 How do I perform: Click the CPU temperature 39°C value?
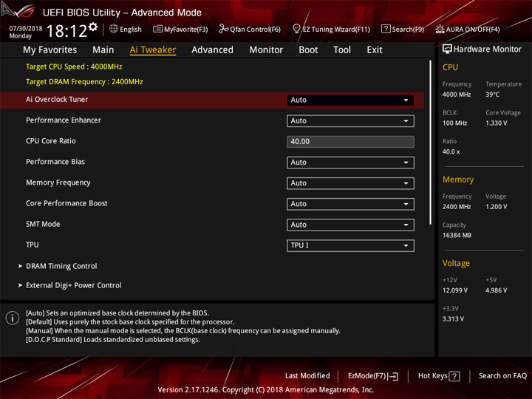click(x=492, y=95)
